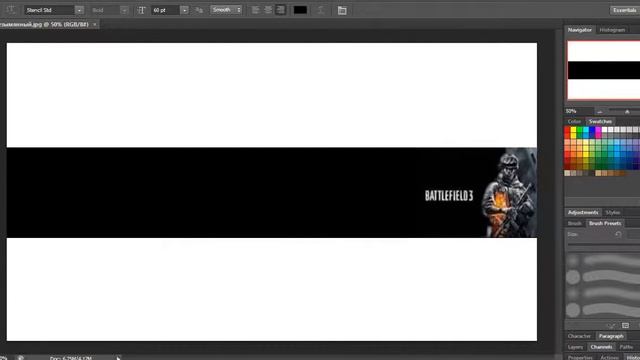Switch to the Adjustments tab
Viewport: 640px width, 360px height.
[583, 213]
